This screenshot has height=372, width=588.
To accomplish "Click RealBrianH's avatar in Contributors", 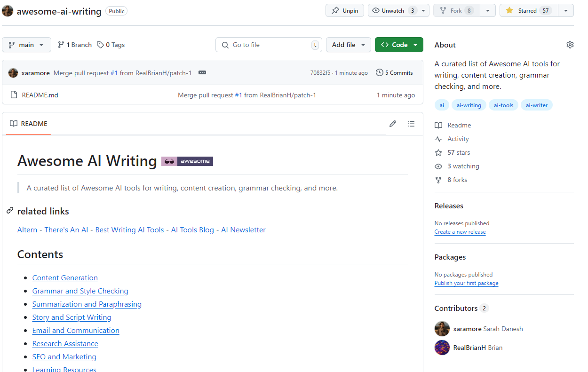I will (442, 348).
